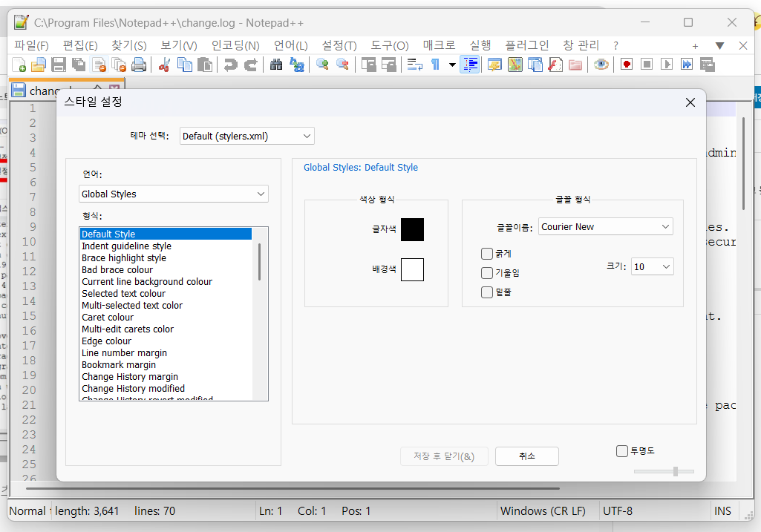The image size is (761, 532).
Task: Click the Find binoculars icon
Action: point(276,65)
